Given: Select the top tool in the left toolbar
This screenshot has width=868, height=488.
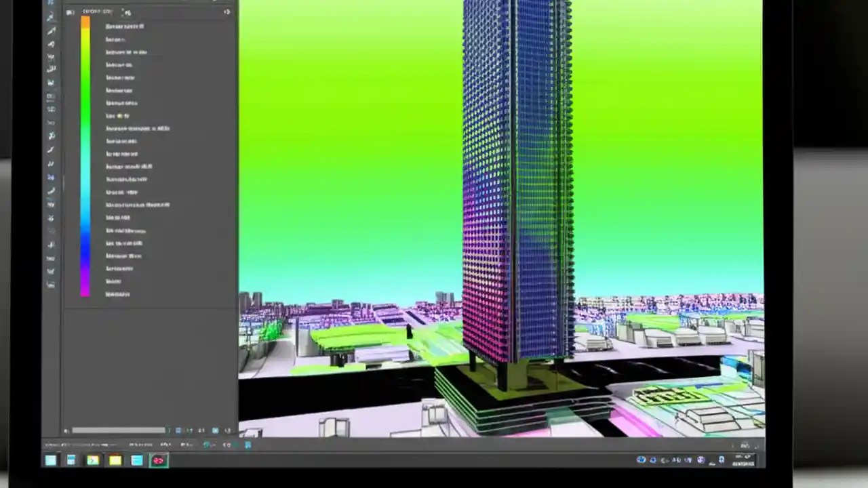Looking at the screenshot, I should 52,3.
